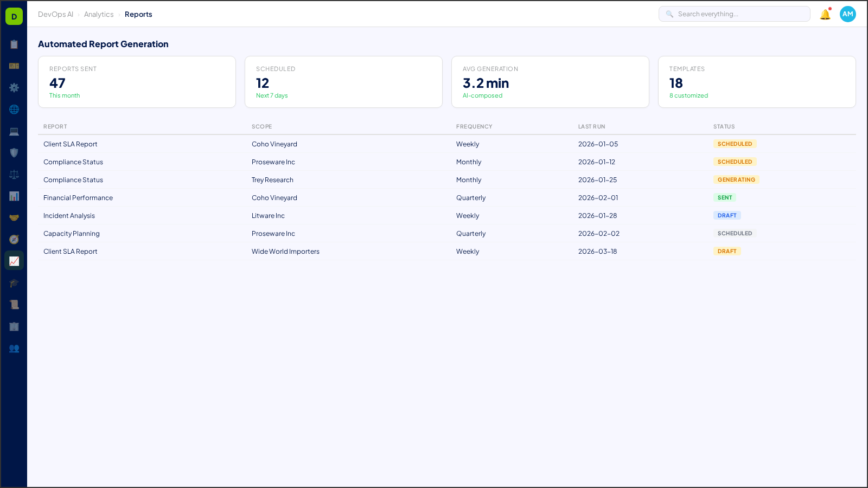The height and width of the screenshot is (488, 868).
Task: Open the graduation cap training section
Action: coord(14,282)
